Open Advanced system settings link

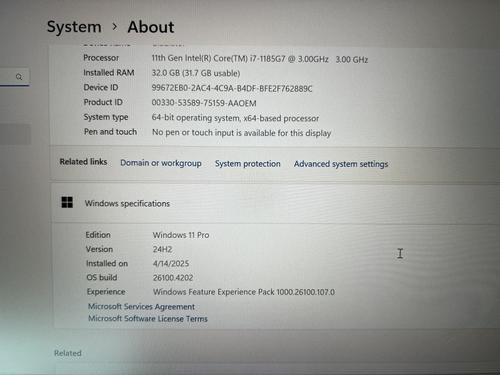click(x=341, y=164)
